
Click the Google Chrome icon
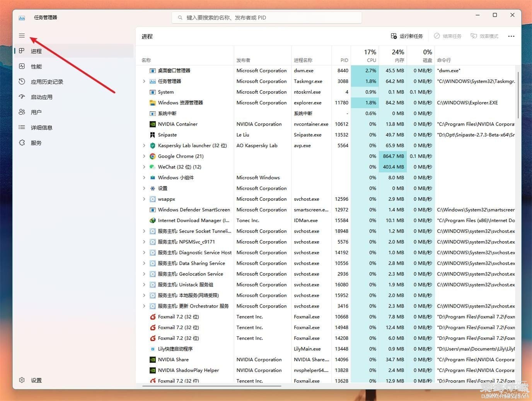[x=152, y=156]
